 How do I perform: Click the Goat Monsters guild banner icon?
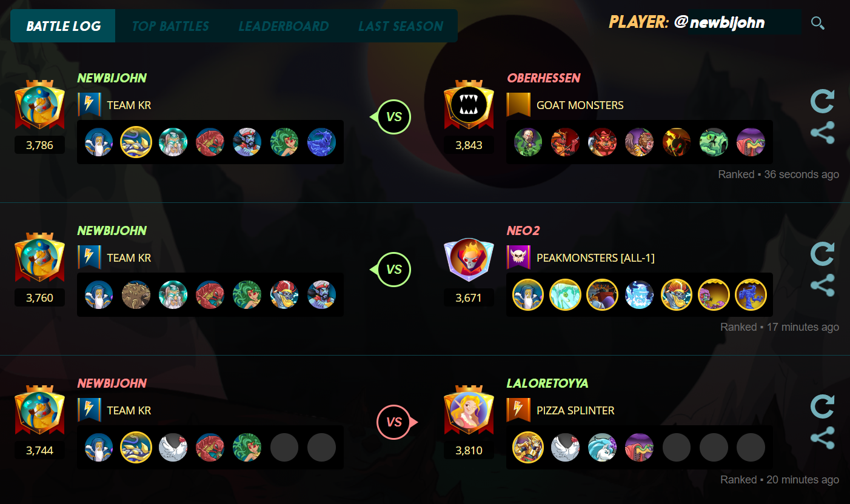pyautogui.click(x=518, y=105)
